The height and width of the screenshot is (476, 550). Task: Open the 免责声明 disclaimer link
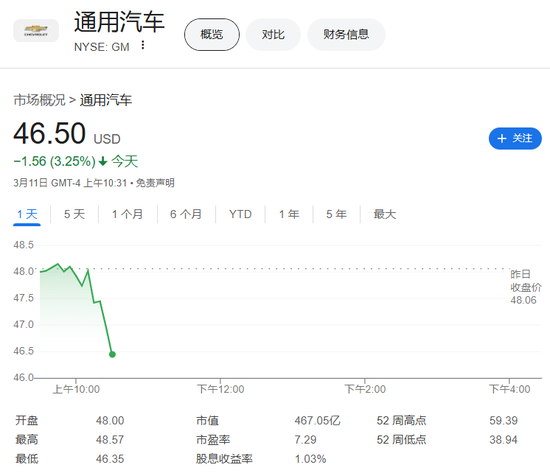(x=155, y=183)
